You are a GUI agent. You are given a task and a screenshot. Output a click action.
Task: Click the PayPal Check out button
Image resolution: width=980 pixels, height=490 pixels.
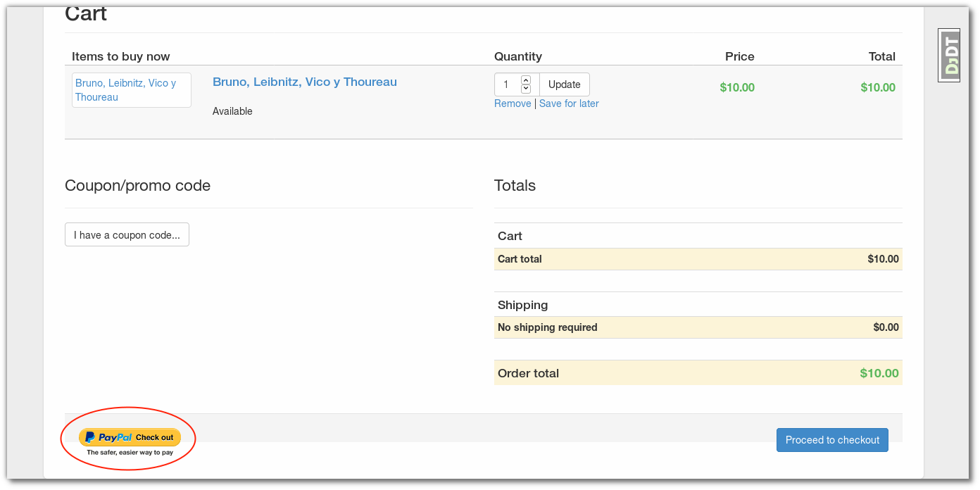tap(130, 437)
